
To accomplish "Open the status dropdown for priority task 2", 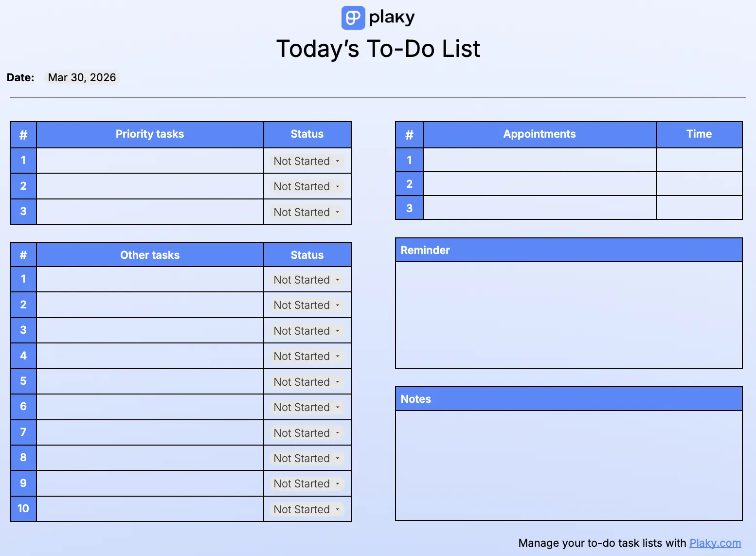I will (307, 186).
